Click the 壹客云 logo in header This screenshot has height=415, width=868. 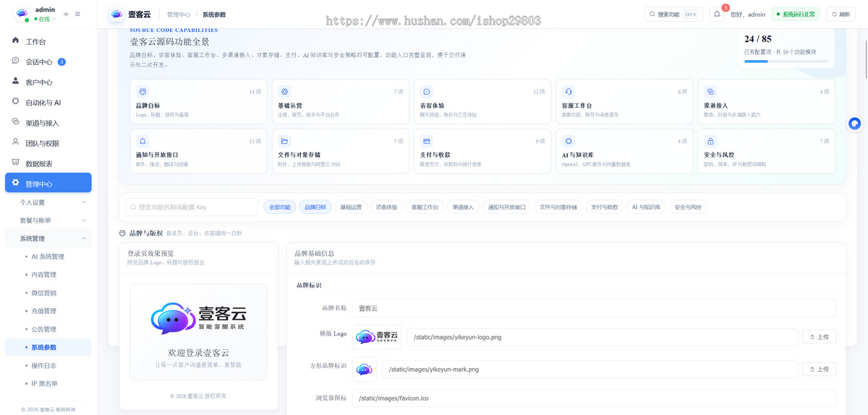tap(116, 14)
